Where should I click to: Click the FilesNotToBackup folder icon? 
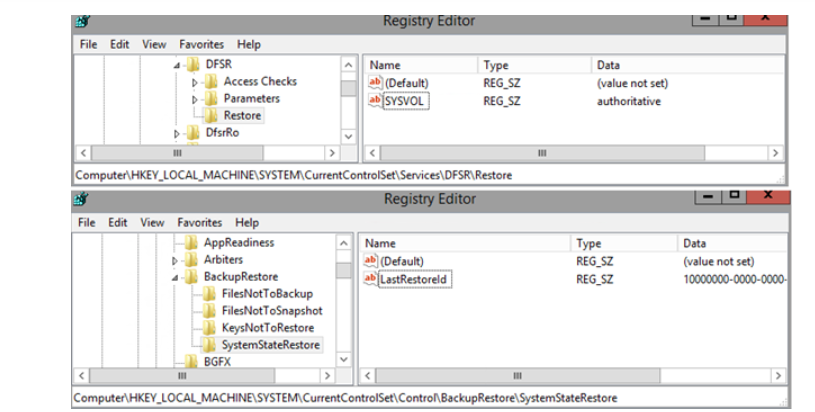tap(209, 294)
